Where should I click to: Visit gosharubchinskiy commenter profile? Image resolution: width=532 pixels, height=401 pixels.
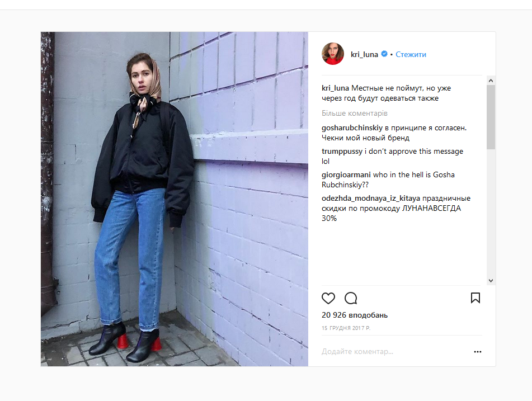click(352, 128)
